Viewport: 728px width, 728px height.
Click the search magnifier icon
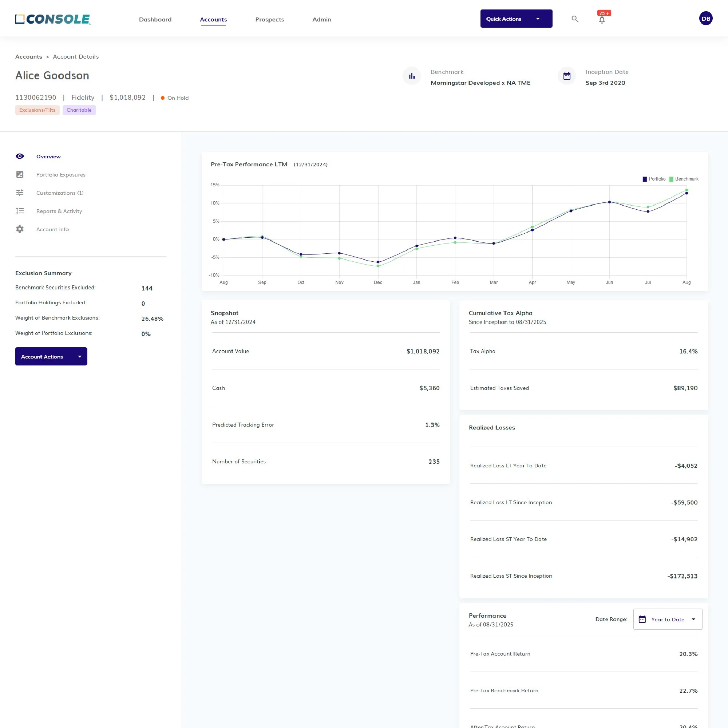[x=575, y=19]
